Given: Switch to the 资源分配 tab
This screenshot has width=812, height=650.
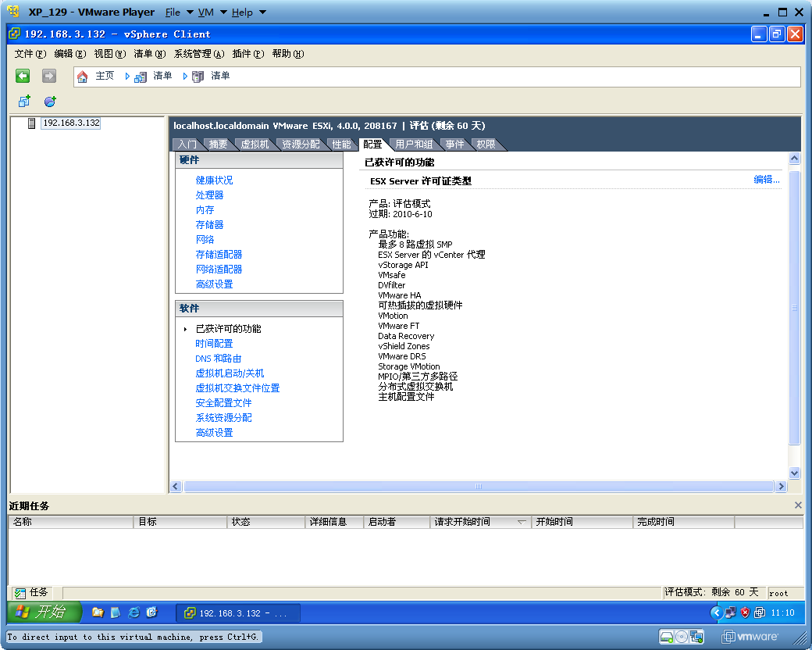Looking at the screenshot, I should tap(301, 144).
